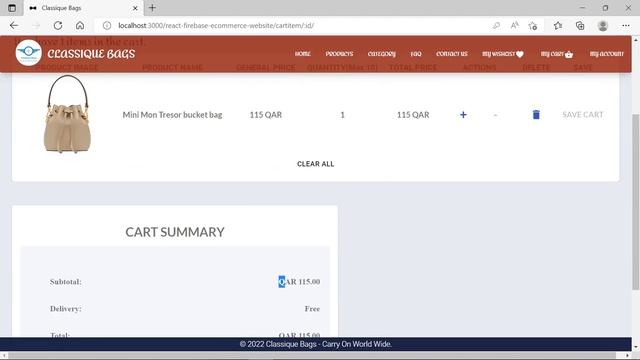Screen dimensions: 640x360
Task: Click the Delivery Free value
Action: pyautogui.click(x=312, y=309)
